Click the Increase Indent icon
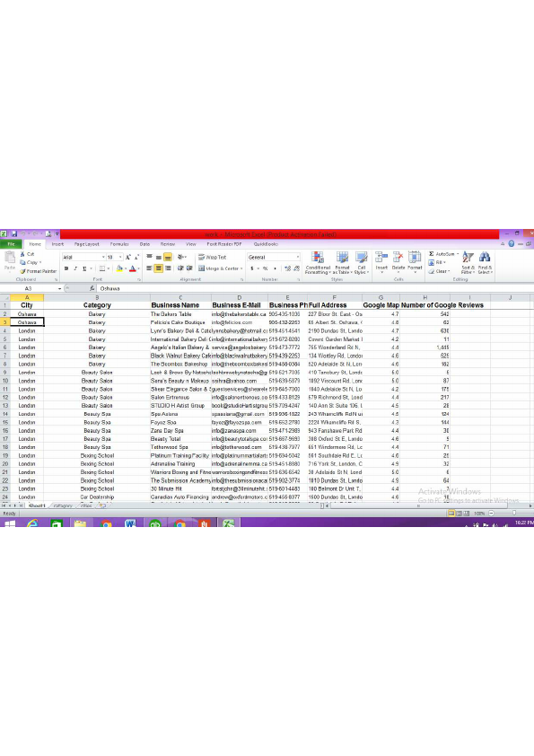Viewport: 534px width, 756px height. click(189, 268)
